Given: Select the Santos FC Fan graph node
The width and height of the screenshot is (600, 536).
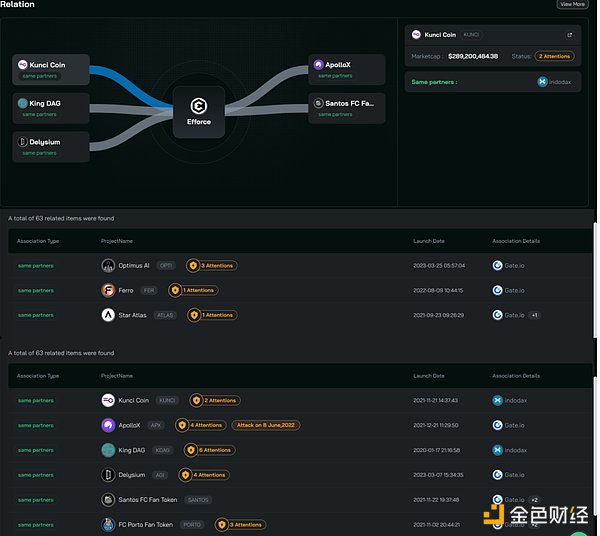Looking at the screenshot, I should (x=346, y=107).
